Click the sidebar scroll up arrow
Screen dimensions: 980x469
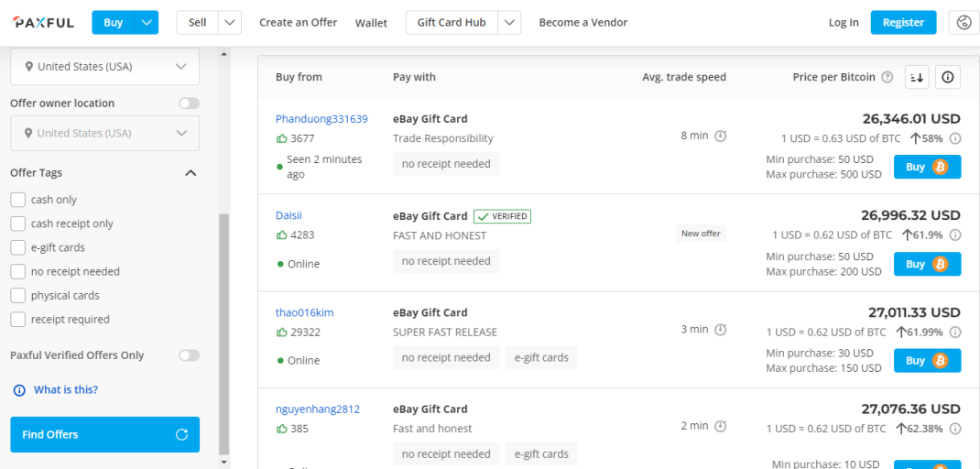tap(223, 54)
